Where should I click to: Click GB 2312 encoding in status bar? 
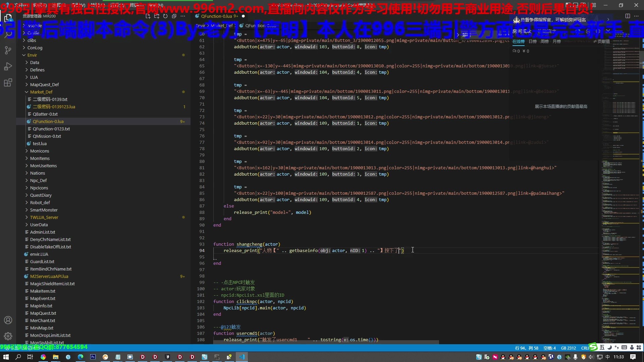[x=568, y=348]
